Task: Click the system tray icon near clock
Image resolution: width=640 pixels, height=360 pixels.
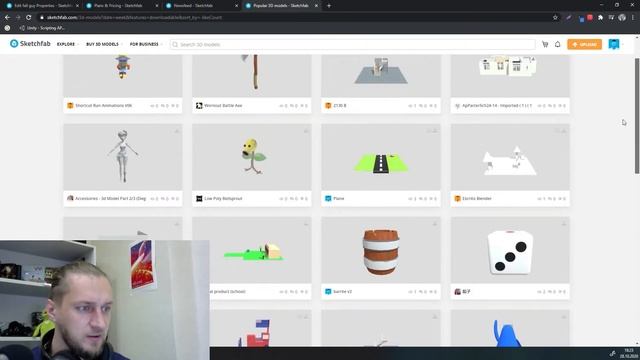Action: 612,353
